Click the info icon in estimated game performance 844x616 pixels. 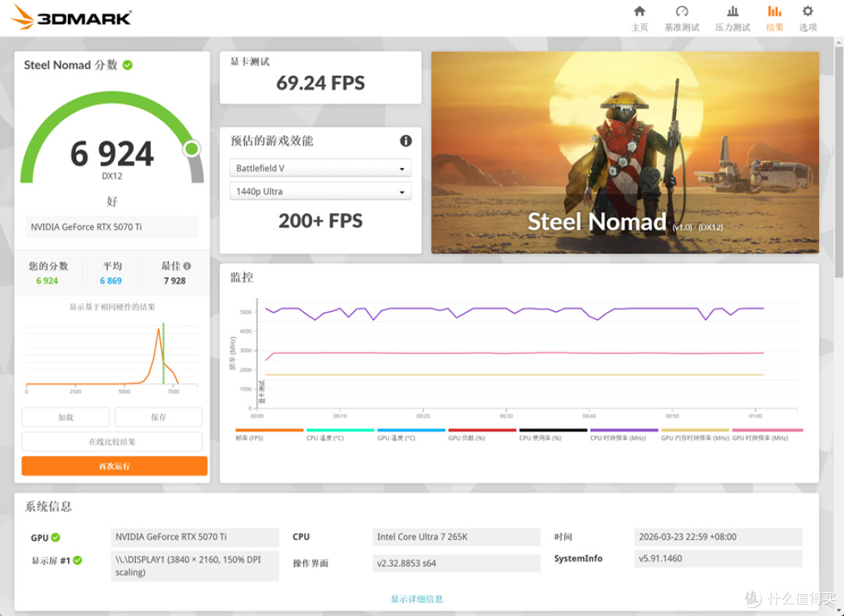pos(406,141)
